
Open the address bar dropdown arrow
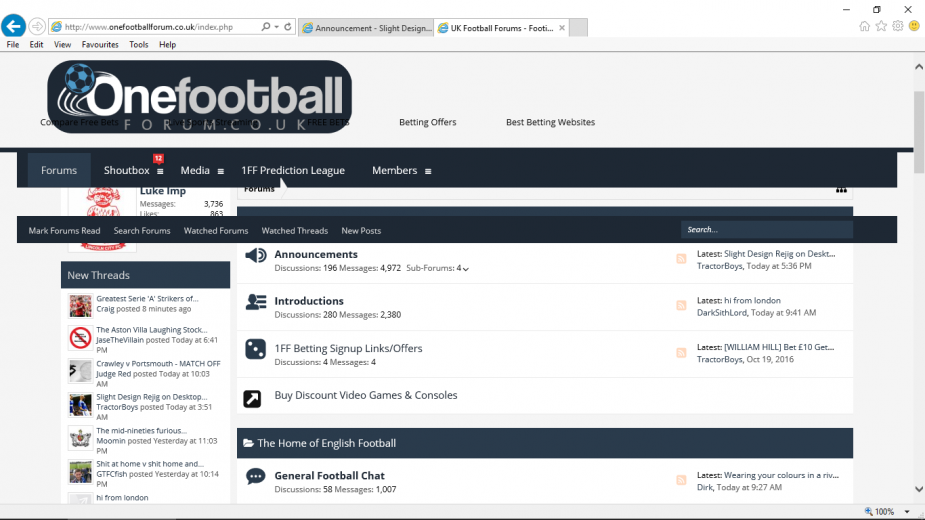(276, 27)
